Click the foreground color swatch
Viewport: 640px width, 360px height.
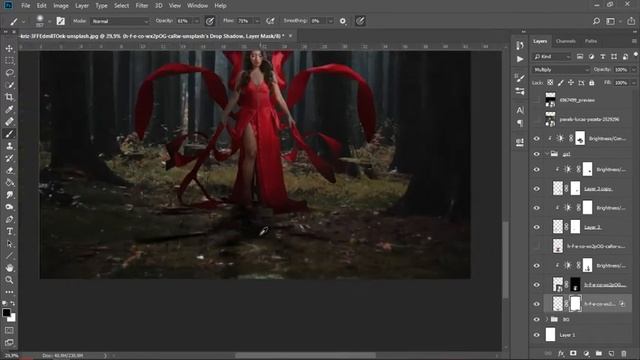coord(6,313)
